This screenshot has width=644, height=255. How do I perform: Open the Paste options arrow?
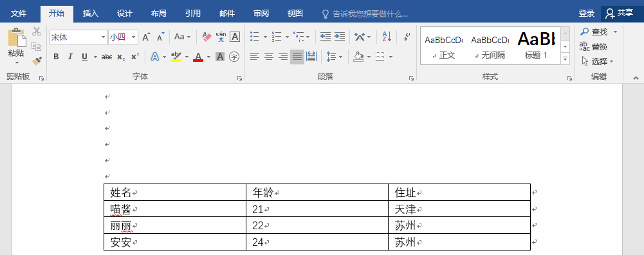pyautogui.click(x=17, y=62)
